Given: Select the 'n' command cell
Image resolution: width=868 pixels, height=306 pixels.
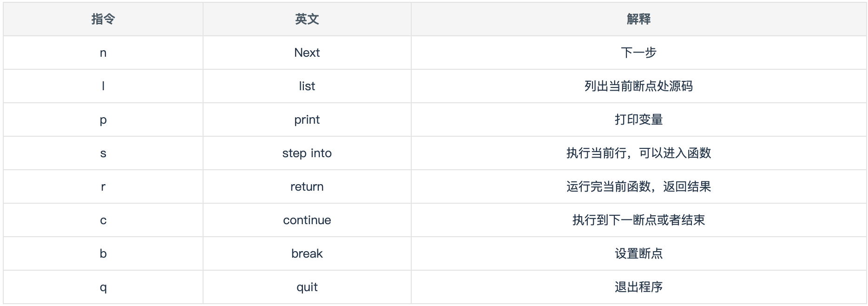Looking at the screenshot, I should 103,53.
